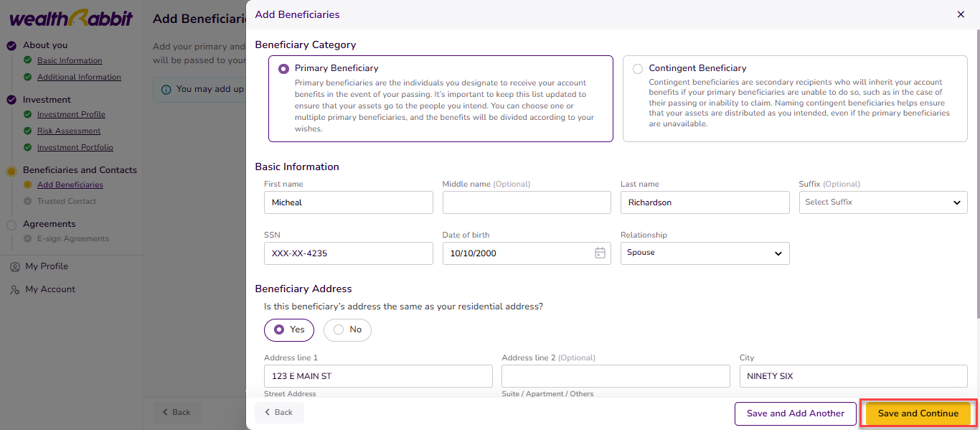The width and height of the screenshot is (980, 430).
Task: Click the Save and Add Another button
Action: [x=795, y=413]
